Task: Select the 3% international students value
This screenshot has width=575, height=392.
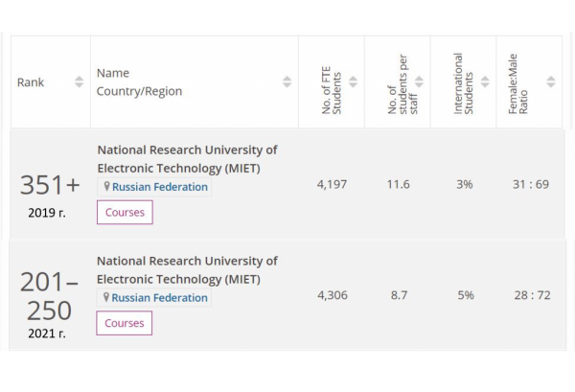Action: point(465,184)
